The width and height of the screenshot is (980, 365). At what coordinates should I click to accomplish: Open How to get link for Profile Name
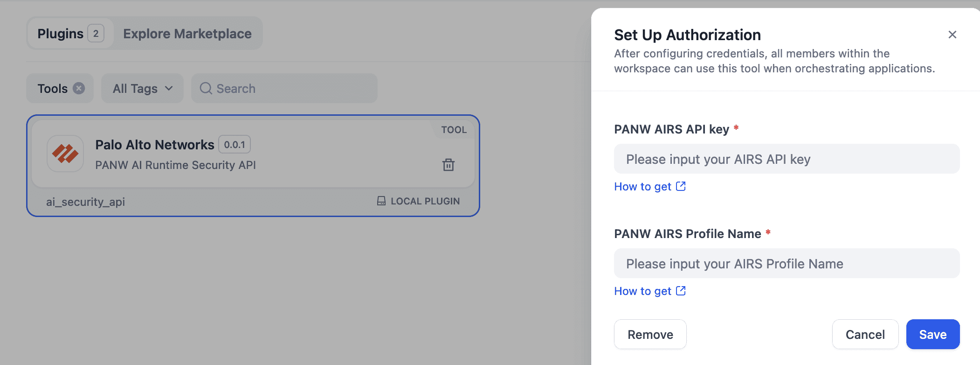pyautogui.click(x=642, y=291)
